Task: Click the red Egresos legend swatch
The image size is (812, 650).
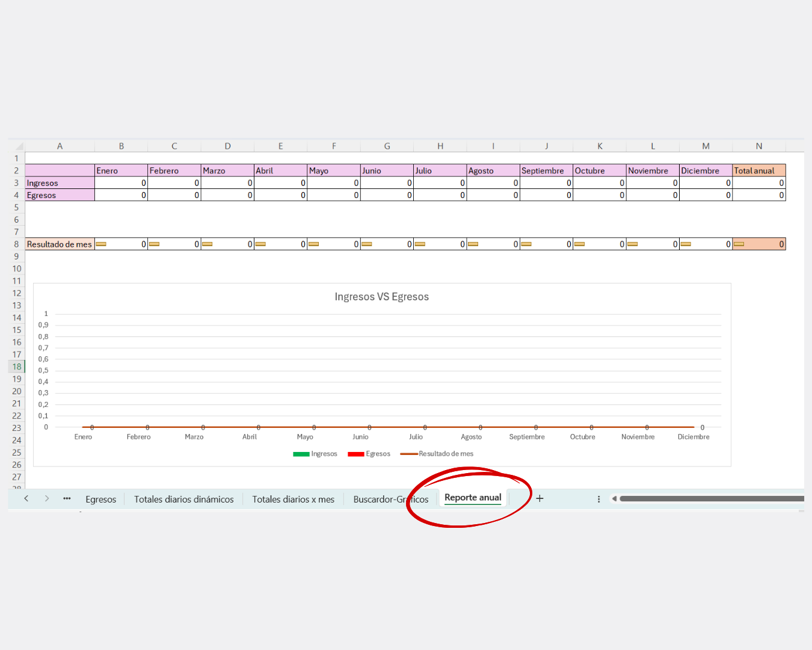Action: 355,454
